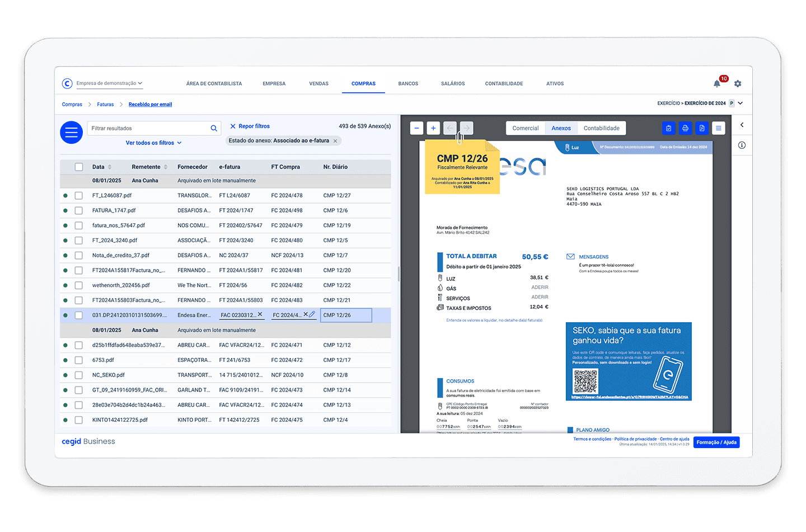Viewport: 806px width, 532px height.
Task: Select KINTO1424122725.pdf file name
Action: pyautogui.click(x=120, y=420)
